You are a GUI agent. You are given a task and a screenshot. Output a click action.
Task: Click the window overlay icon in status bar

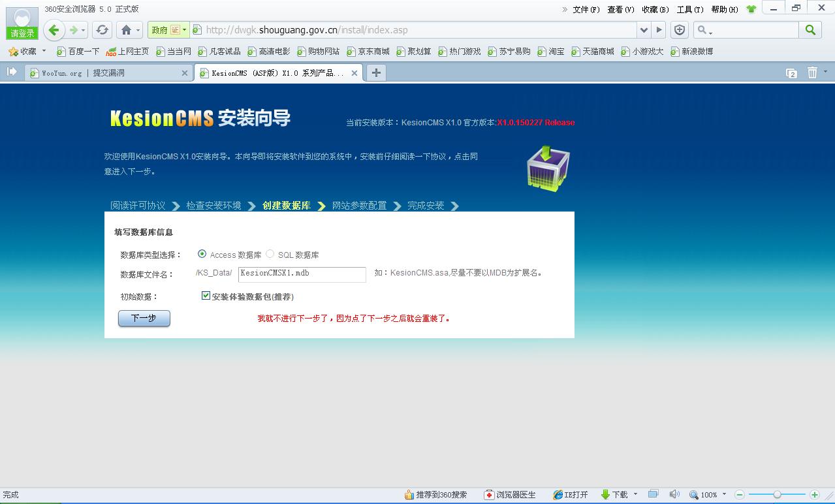pyautogui.click(x=653, y=494)
